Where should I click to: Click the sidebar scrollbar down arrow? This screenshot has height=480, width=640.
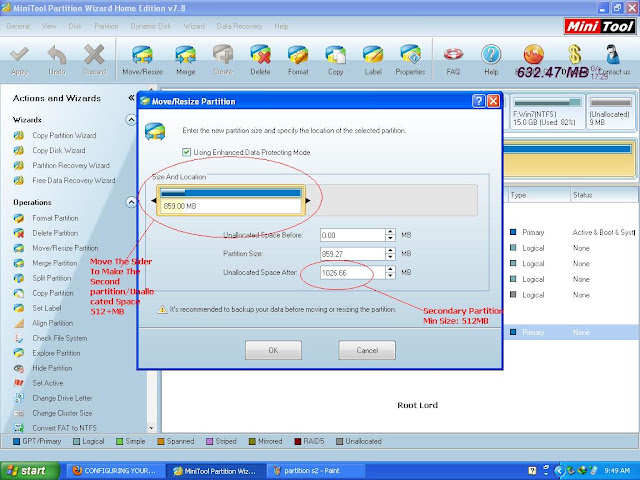point(152,428)
